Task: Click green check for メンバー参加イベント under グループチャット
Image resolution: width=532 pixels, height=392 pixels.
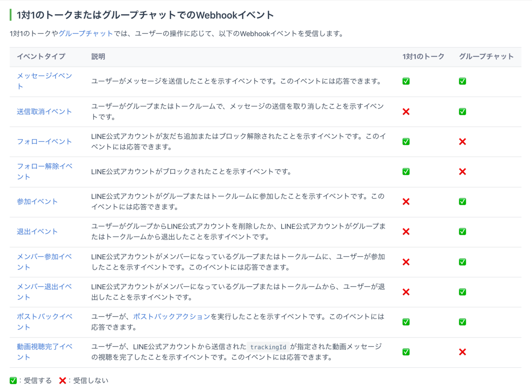Action: coord(462,262)
